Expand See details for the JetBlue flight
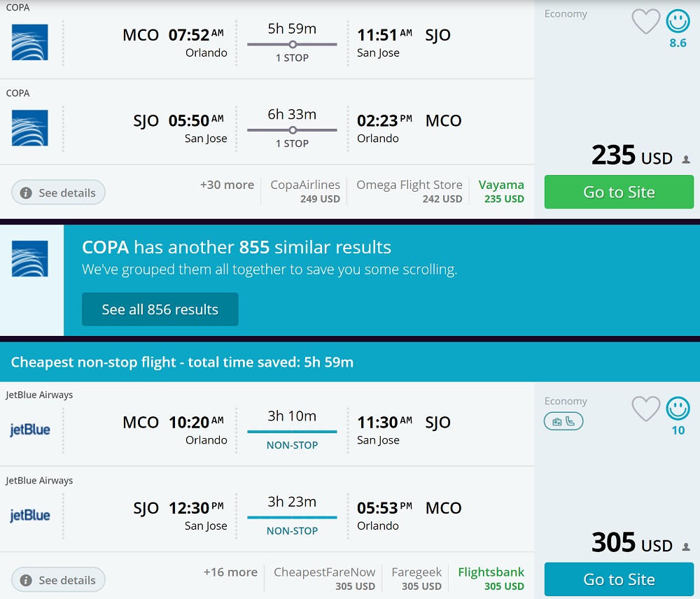This screenshot has width=700, height=599. click(x=58, y=580)
